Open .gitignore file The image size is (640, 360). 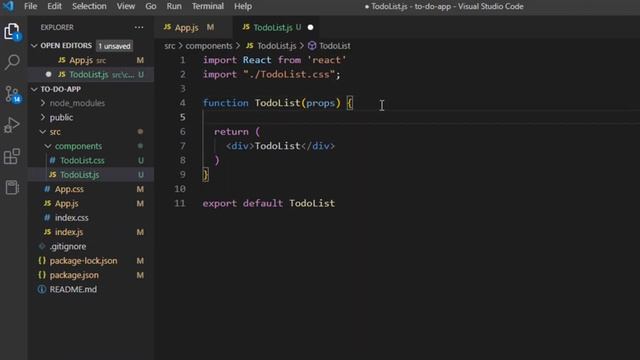[x=91, y=246]
